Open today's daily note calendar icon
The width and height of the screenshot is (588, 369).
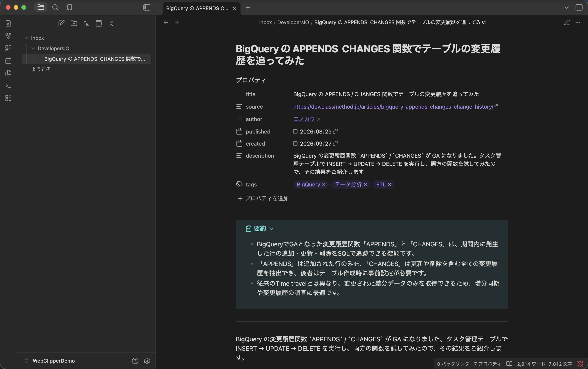[8, 61]
